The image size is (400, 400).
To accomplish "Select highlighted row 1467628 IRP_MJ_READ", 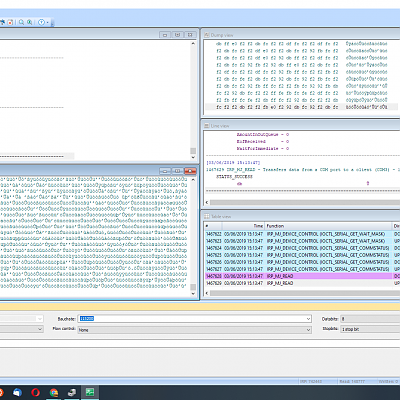I will 302,276.
